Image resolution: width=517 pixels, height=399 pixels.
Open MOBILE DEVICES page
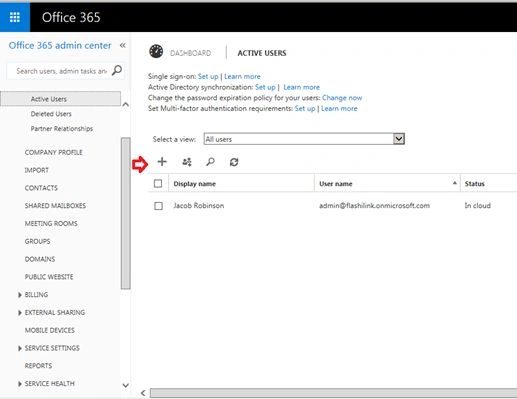pyautogui.click(x=50, y=330)
